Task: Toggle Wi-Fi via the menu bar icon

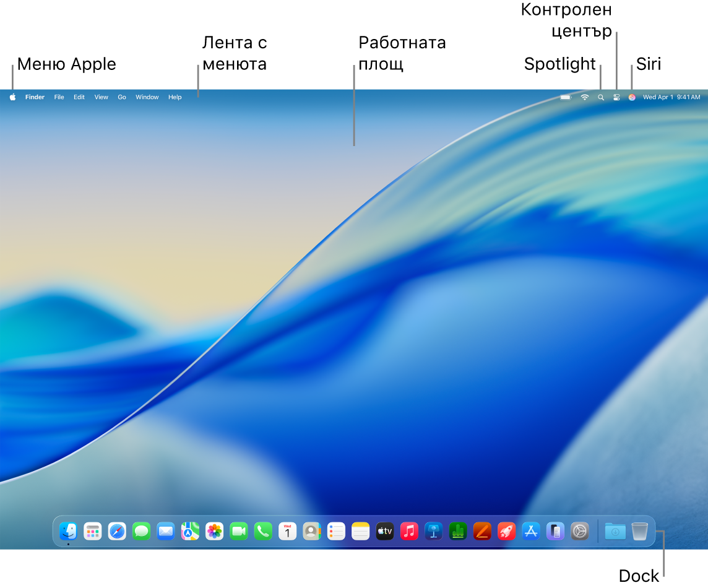Action: (x=584, y=97)
